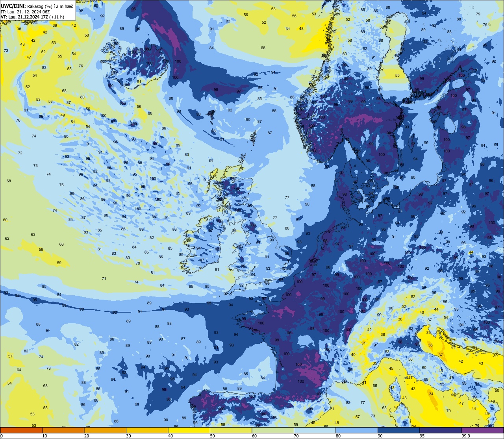Viewport: 504px width, 439px height.
Task: Select the "40" legend scale label
Action: point(170,435)
